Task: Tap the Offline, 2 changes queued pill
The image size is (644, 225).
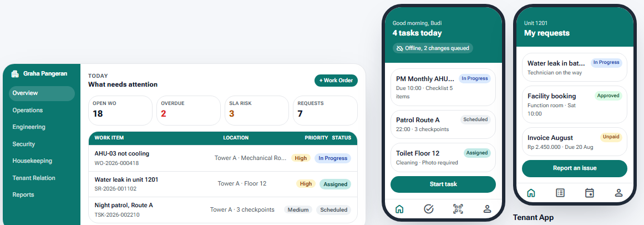Action: [x=433, y=48]
